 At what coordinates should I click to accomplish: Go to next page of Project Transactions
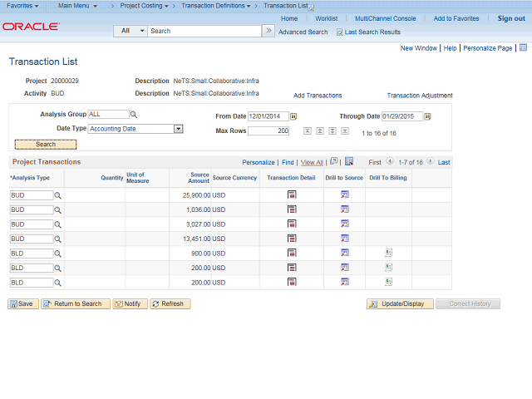click(x=431, y=162)
